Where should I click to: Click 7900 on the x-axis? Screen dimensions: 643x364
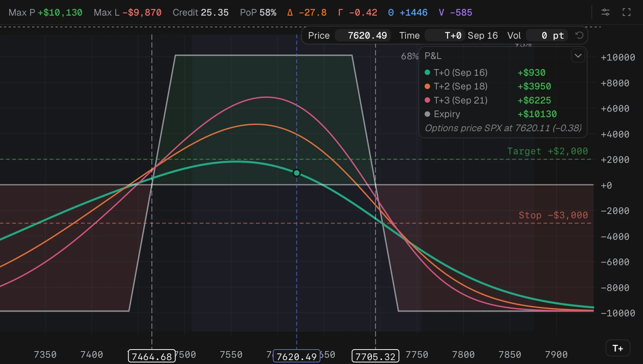[556, 355]
